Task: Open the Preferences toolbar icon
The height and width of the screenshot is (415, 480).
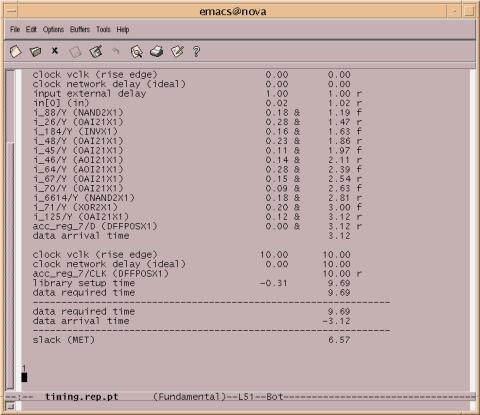Action: coord(177,52)
